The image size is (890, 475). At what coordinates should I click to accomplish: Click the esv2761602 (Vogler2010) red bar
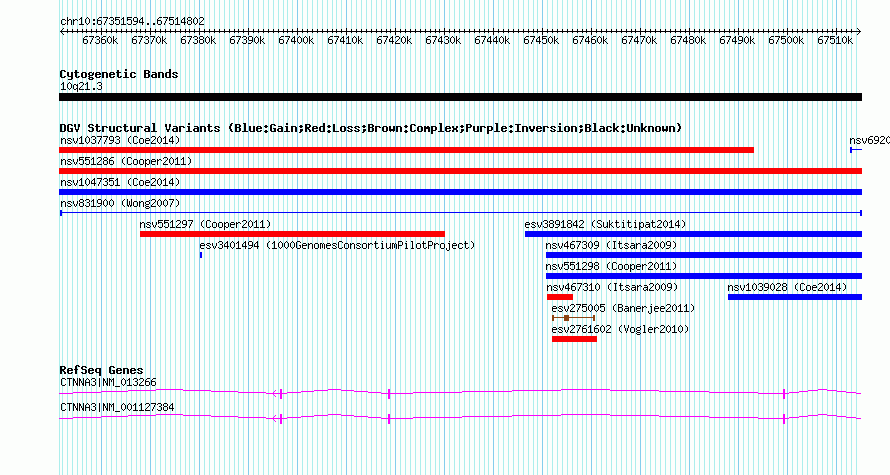coord(574,339)
